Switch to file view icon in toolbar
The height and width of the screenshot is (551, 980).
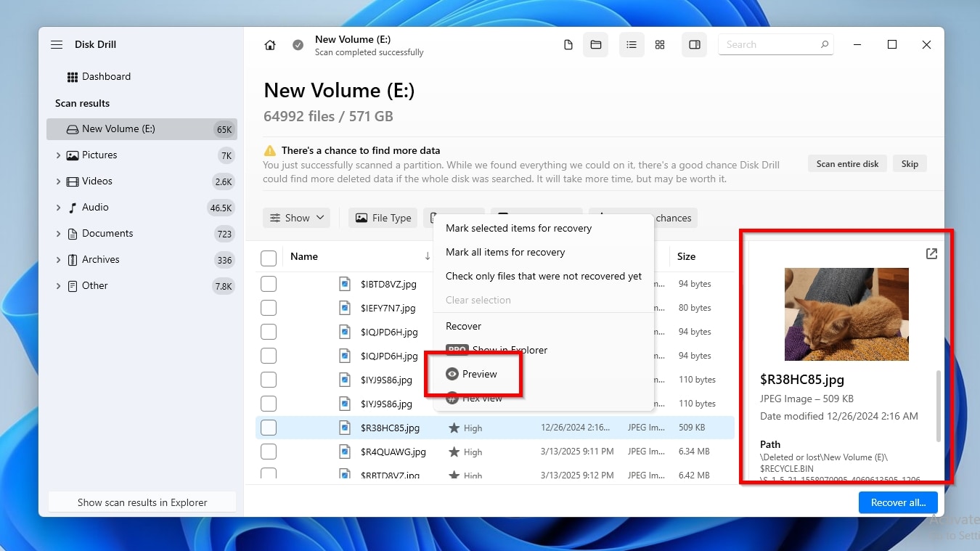(x=568, y=45)
